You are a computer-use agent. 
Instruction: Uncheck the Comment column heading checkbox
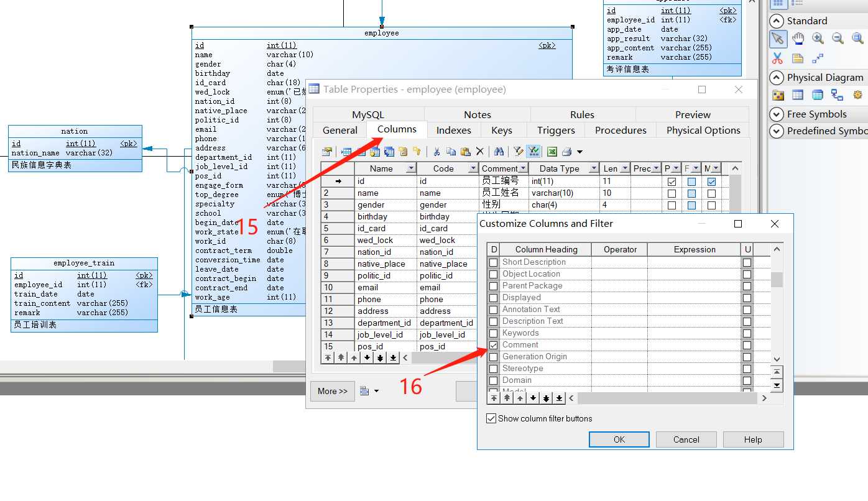coord(494,345)
